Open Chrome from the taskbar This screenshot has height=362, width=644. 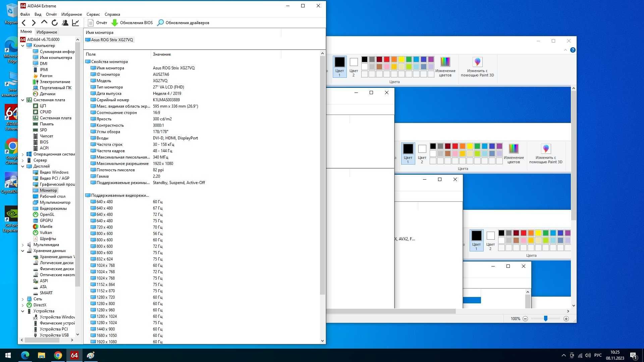click(x=58, y=355)
